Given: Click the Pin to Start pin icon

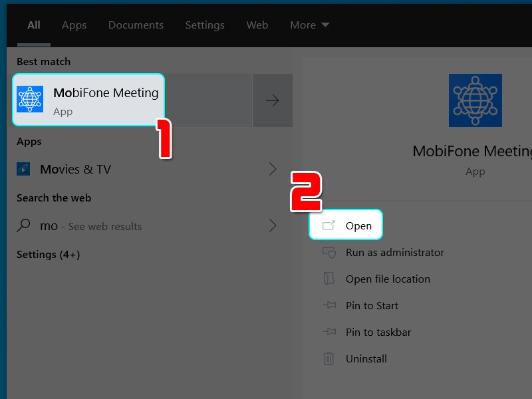Looking at the screenshot, I should point(329,305).
